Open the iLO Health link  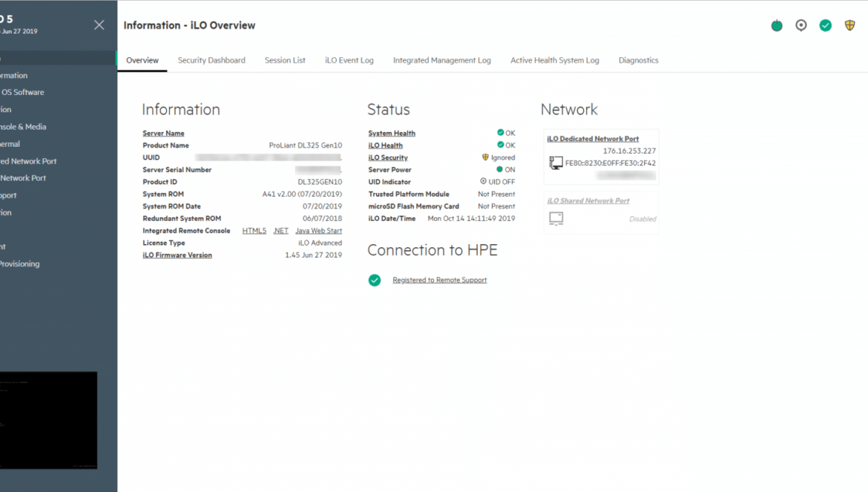tap(386, 145)
